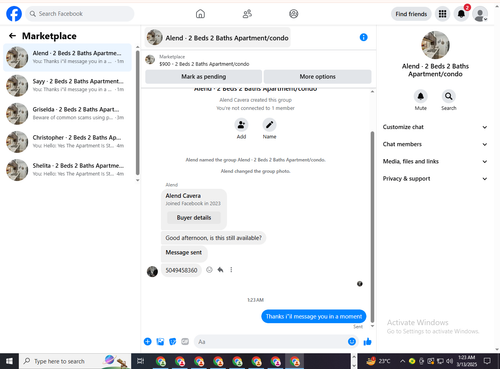Click the taskbar volume speaker icon
500x369 pixels.
(x=449, y=361)
